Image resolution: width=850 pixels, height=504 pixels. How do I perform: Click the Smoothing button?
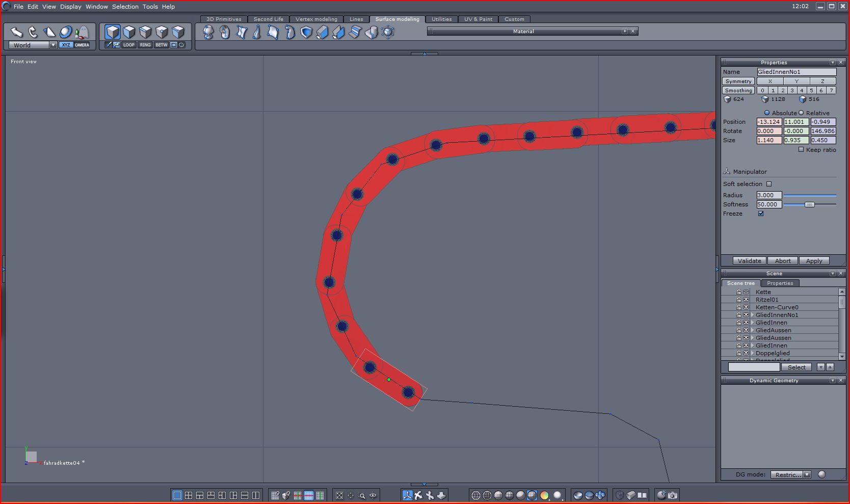pyautogui.click(x=738, y=90)
